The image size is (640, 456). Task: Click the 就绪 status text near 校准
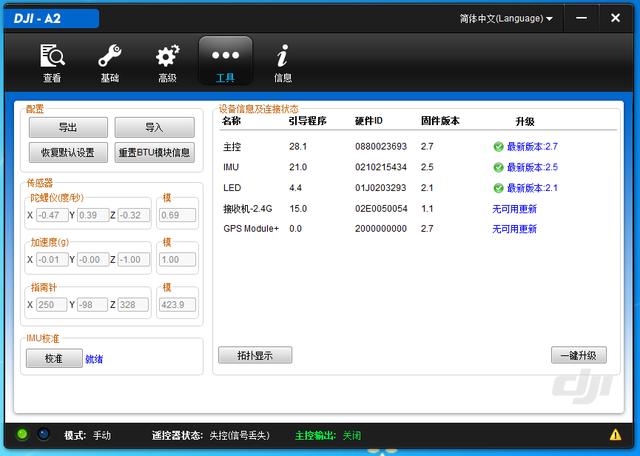tap(94, 359)
